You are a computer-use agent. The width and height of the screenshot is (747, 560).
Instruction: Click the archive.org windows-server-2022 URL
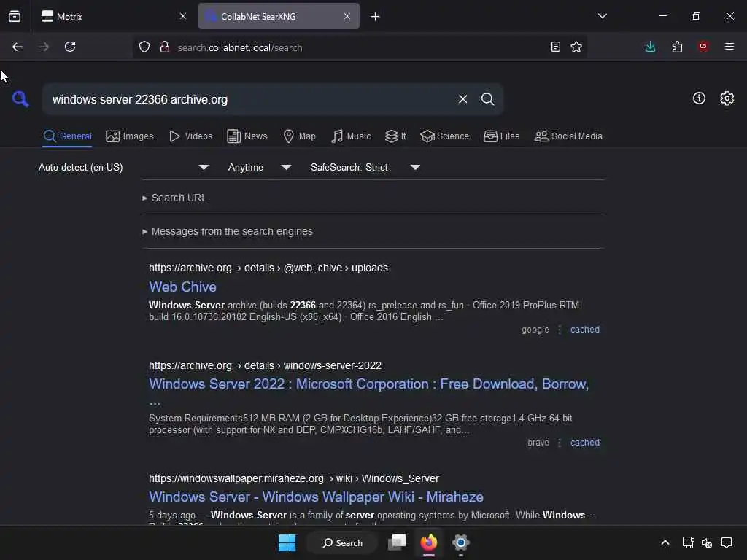click(x=265, y=365)
